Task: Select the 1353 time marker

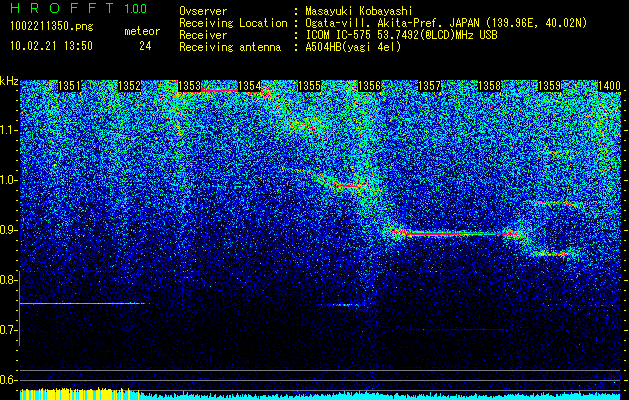Action: point(189,86)
